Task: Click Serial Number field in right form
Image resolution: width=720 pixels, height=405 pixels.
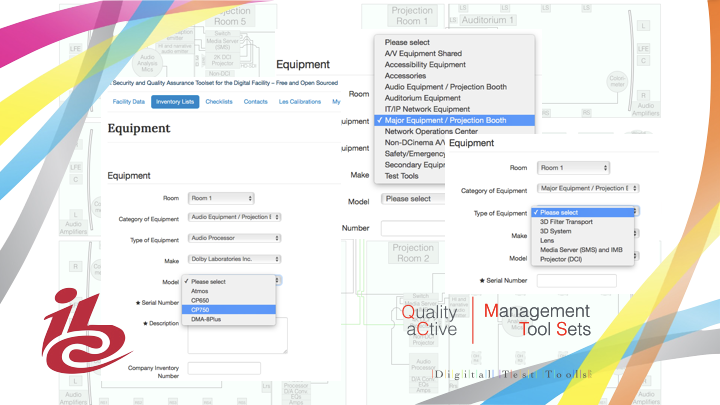Action: [x=577, y=281]
